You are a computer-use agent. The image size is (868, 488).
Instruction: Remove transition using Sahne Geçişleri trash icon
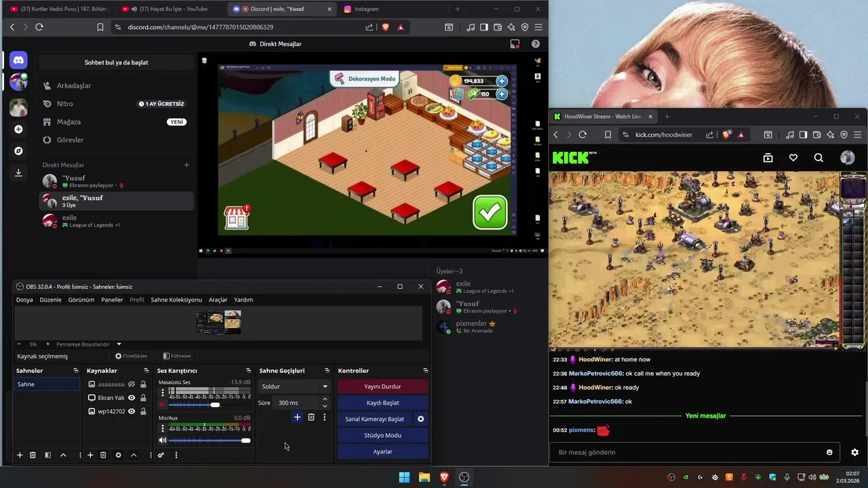pyautogui.click(x=311, y=418)
